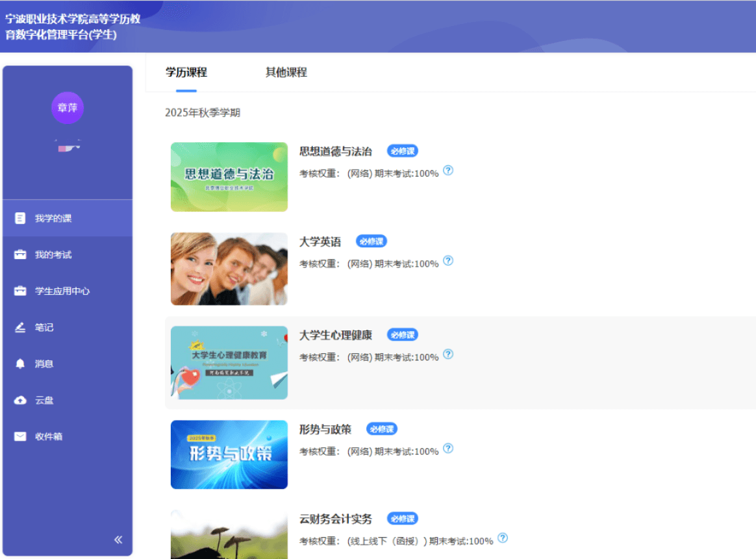Image resolution: width=756 pixels, height=559 pixels.
Task: Click the 形势与政策 course cover image
Action: [229, 454]
